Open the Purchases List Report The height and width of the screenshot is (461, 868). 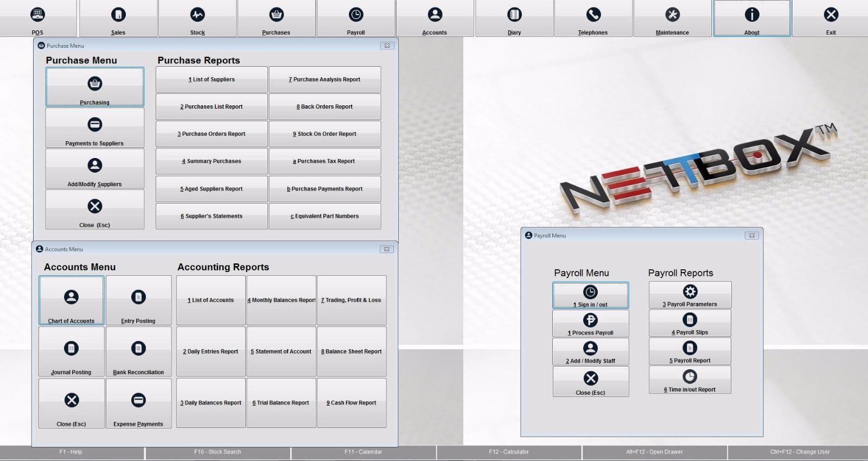(x=212, y=106)
